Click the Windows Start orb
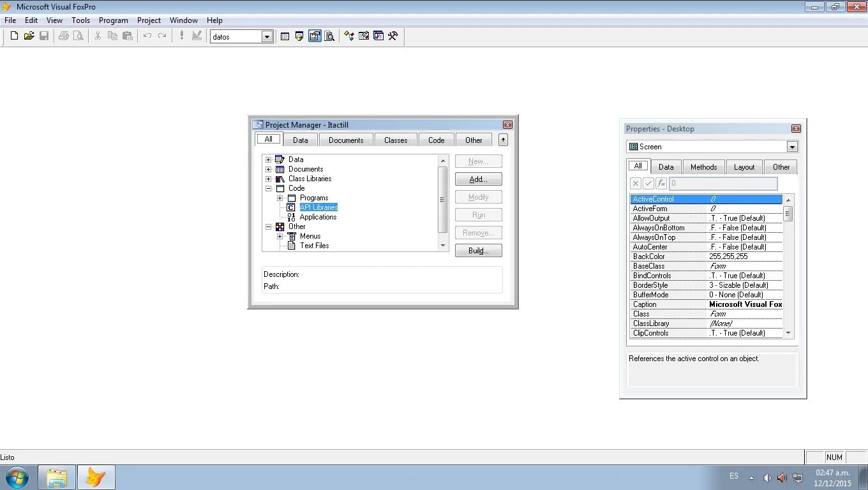The image size is (868, 490). 17,477
